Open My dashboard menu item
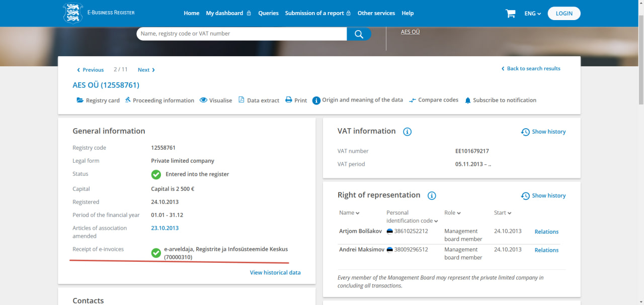Image resolution: width=644 pixels, height=305 pixels. point(224,13)
